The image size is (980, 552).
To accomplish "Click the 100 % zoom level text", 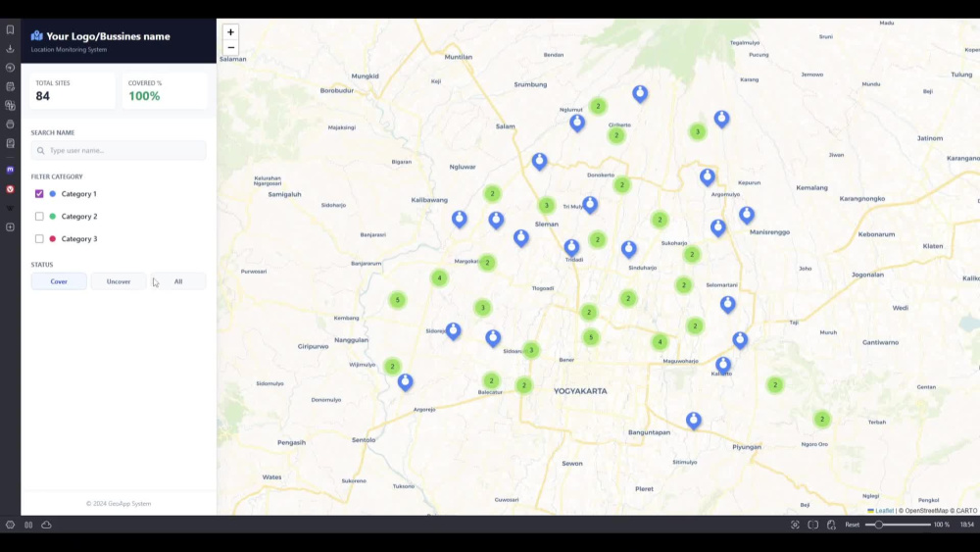I will point(941,525).
